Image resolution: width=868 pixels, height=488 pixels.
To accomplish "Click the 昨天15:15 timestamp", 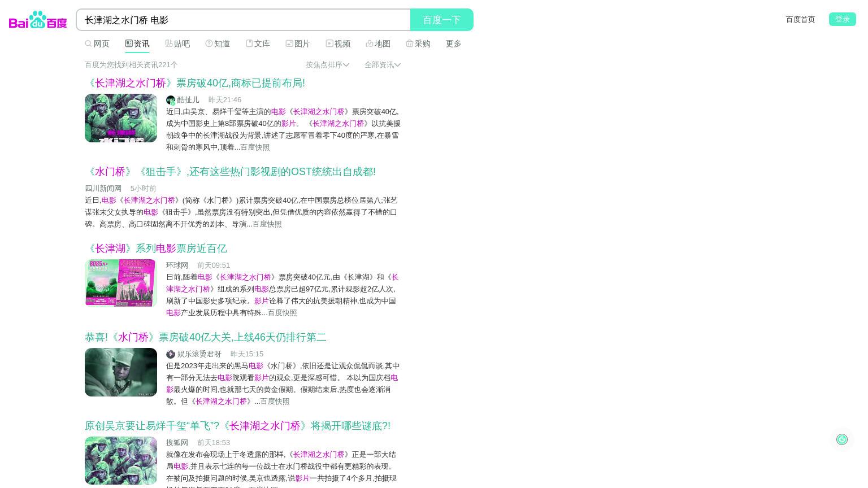I will (247, 354).
